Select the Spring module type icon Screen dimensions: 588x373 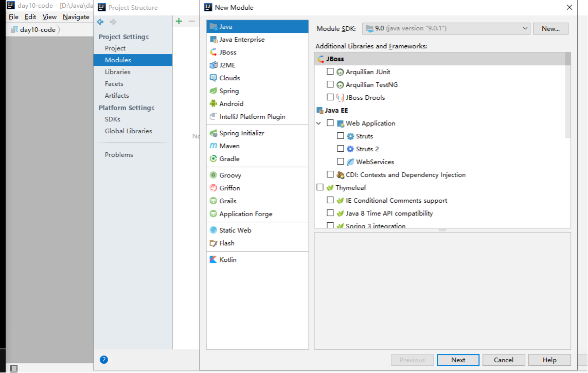(x=213, y=91)
